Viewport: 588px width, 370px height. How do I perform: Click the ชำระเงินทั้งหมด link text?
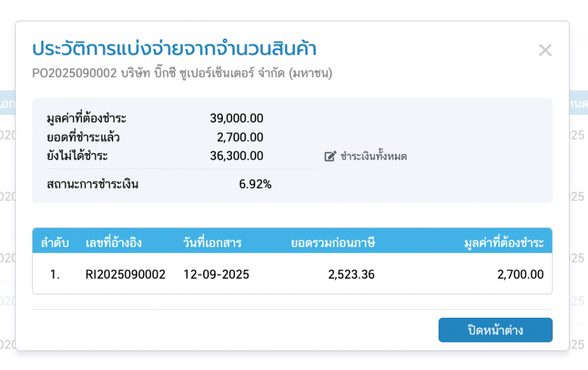pos(373,156)
